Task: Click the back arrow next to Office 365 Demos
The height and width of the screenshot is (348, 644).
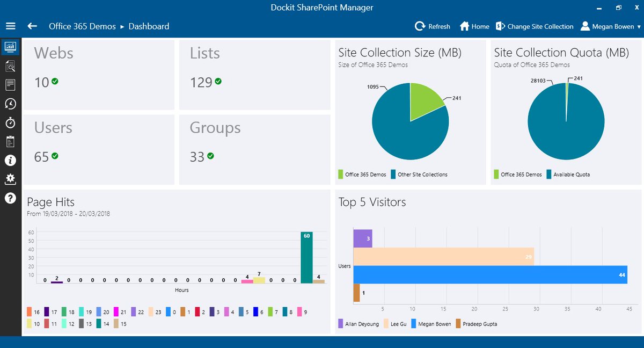Action: click(32, 26)
